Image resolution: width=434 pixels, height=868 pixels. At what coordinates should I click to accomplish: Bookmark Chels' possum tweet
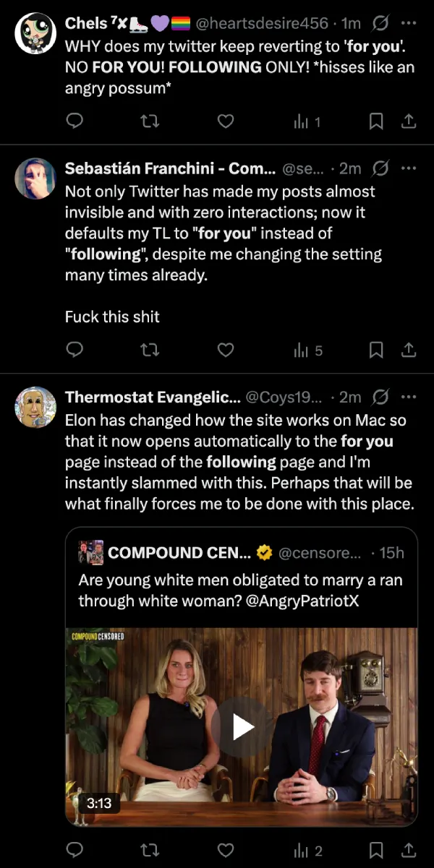376,121
